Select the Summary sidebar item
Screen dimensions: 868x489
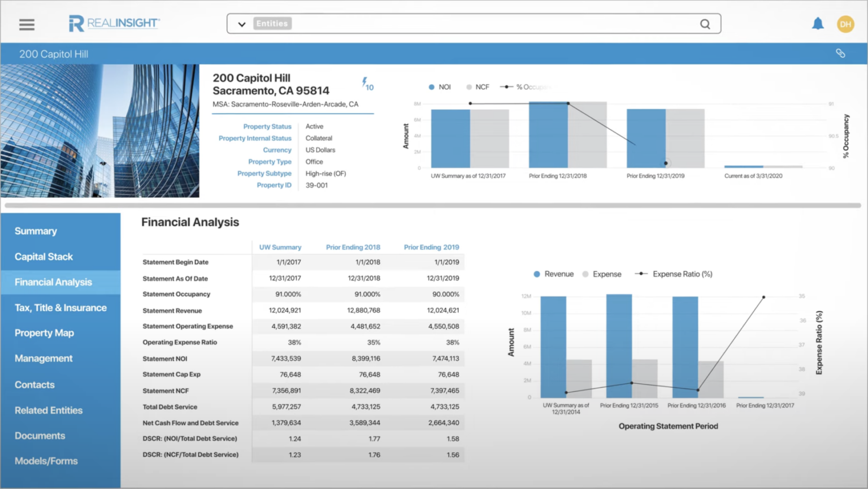(36, 231)
